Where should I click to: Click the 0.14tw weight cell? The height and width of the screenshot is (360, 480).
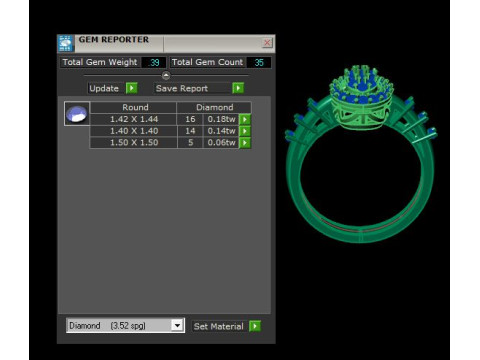click(x=221, y=131)
